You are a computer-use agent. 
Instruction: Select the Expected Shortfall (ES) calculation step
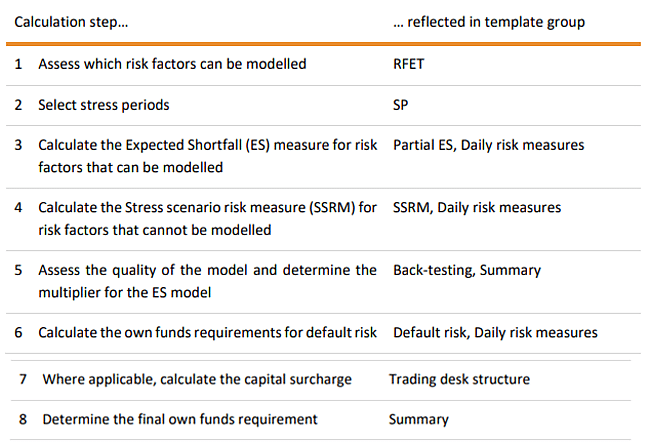[x=207, y=156]
